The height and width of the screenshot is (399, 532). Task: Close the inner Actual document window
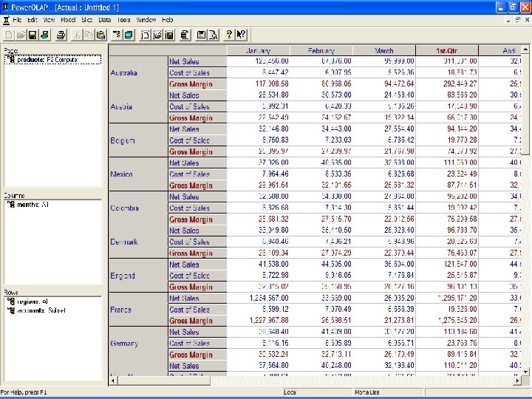point(527,20)
